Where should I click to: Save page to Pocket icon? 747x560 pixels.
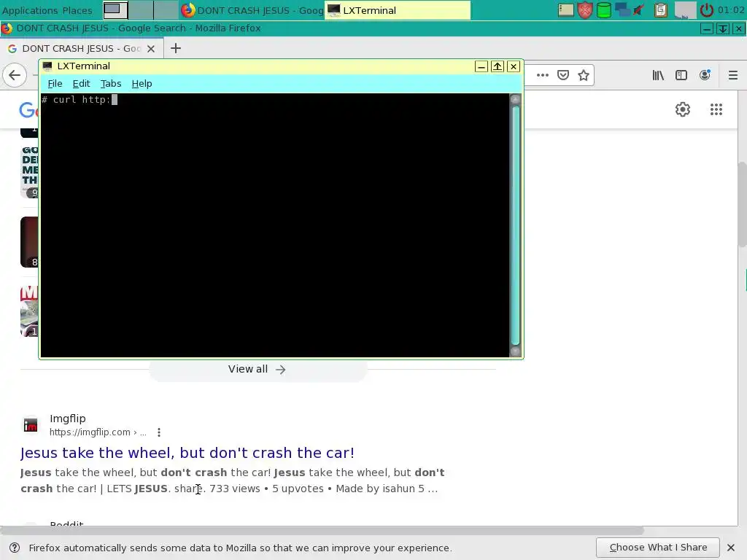pos(563,75)
